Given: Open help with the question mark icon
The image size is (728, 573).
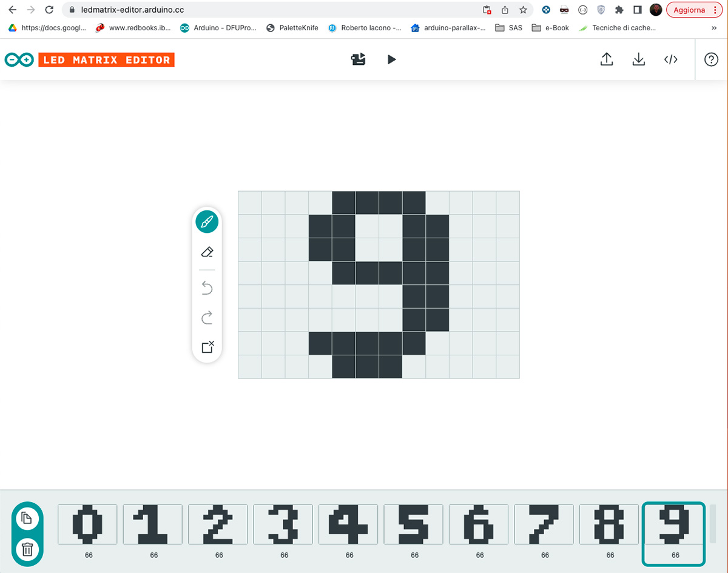Looking at the screenshot, I should click(x=711, y=59).
